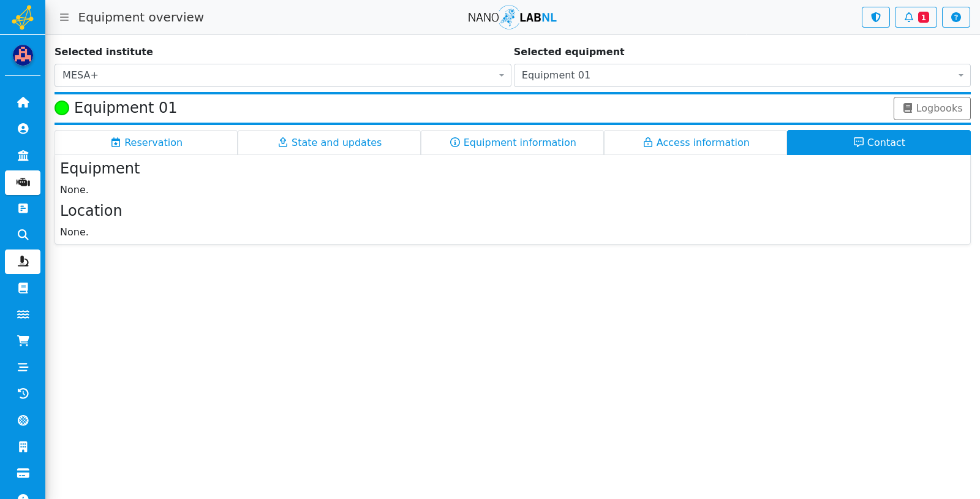Open the history clock icon in sidebar
980x499 pixels.
[x=23, y=394]
